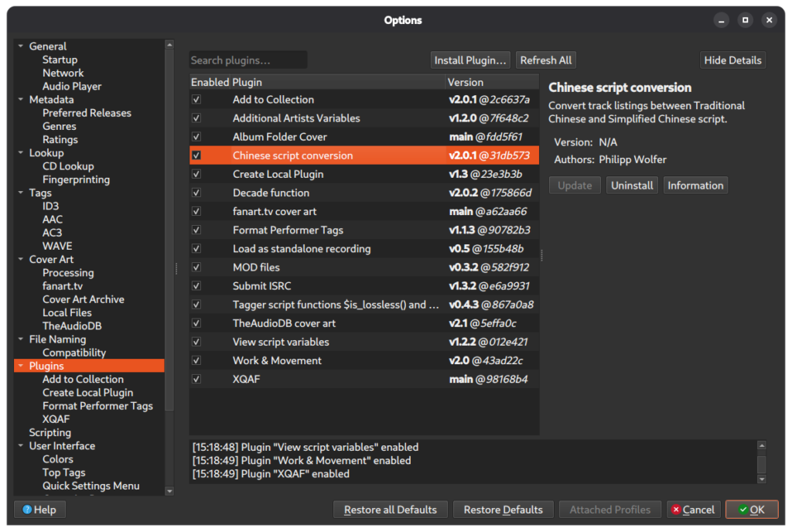Uninstall the selected plugin
Screen dimensions: 792x532
(x=632, y=186)
